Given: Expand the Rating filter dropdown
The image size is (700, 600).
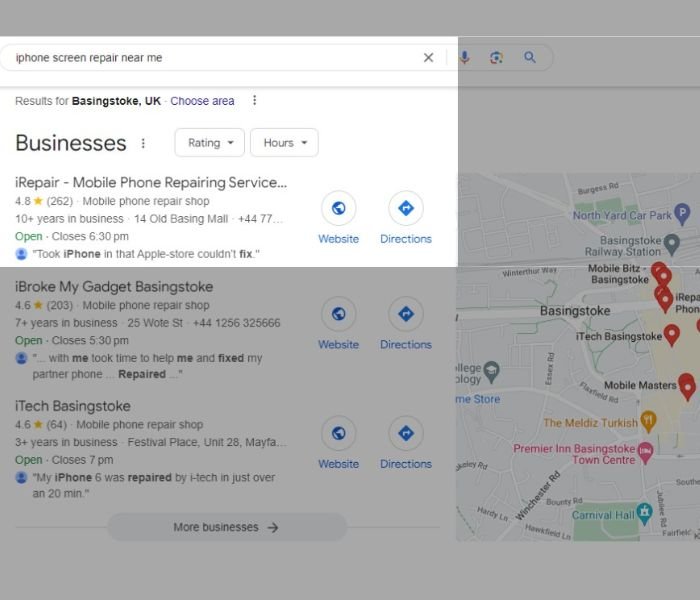Looking at the screenshot, I should point(210,143).
